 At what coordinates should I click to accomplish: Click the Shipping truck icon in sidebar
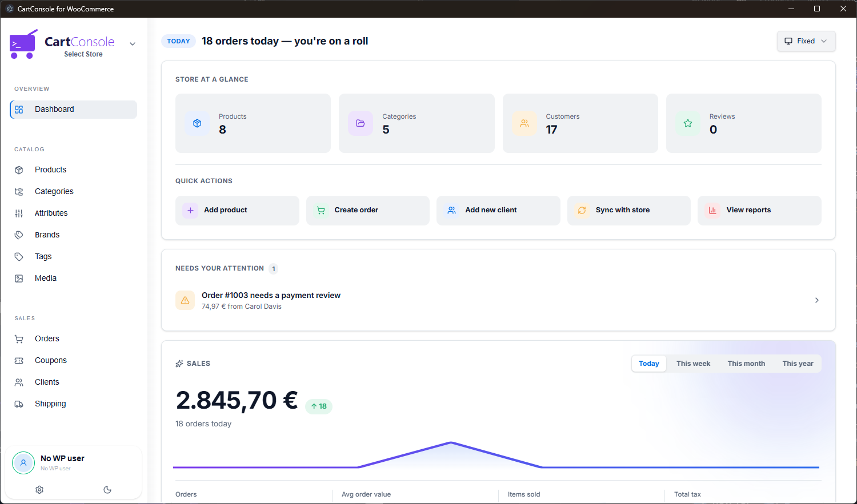19,404
